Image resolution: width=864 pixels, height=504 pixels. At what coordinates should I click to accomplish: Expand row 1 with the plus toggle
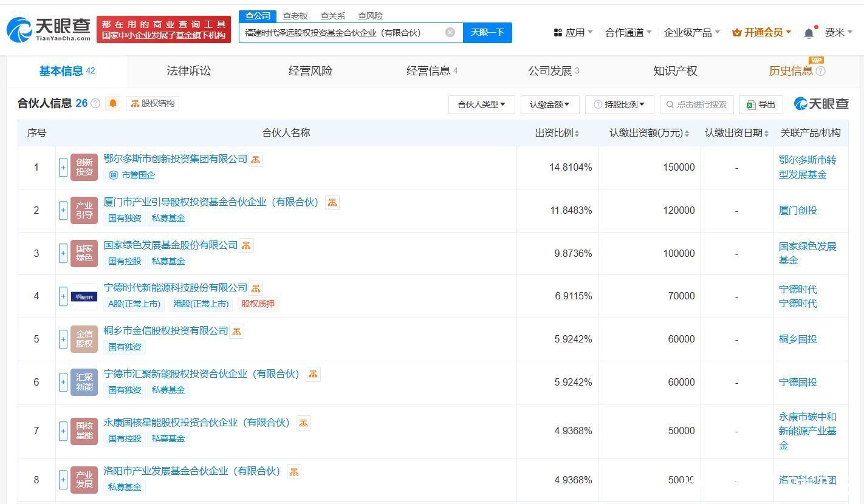pyautogui.click(x=63, y=168)
